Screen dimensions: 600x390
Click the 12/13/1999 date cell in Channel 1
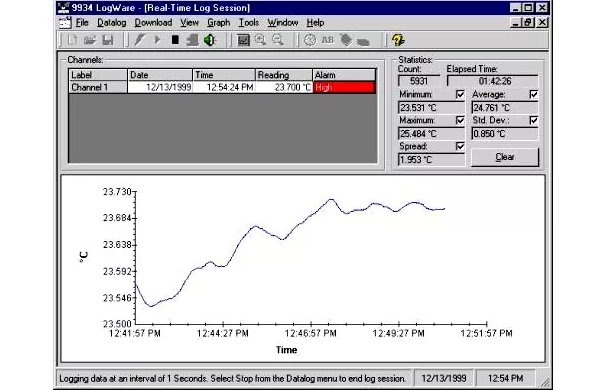point(160,87)
